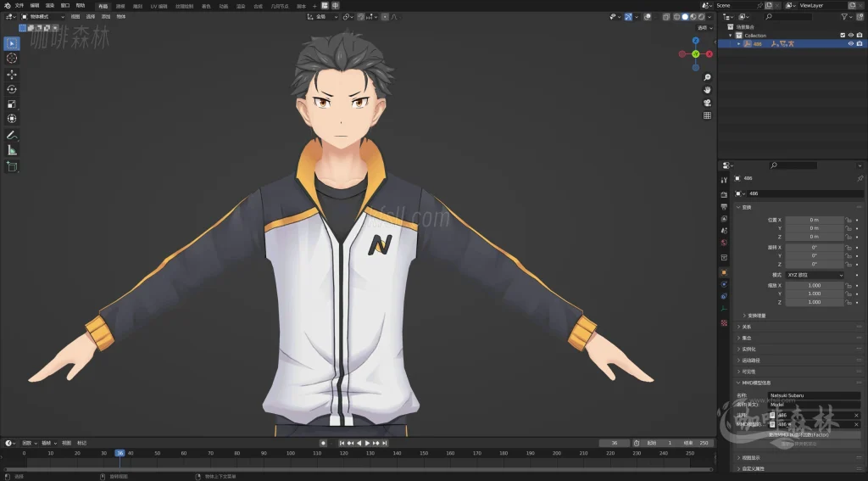Play the animation forward
Image resolution: width=868 pixels, height=481 pixels.
368,444
